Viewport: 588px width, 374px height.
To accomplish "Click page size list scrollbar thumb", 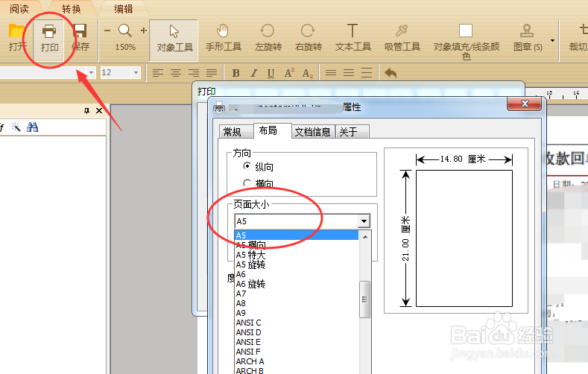I will [x=365, y=299].
